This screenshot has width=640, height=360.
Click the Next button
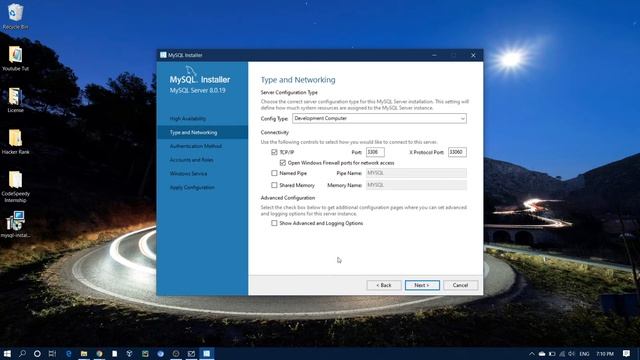point(422,285)
